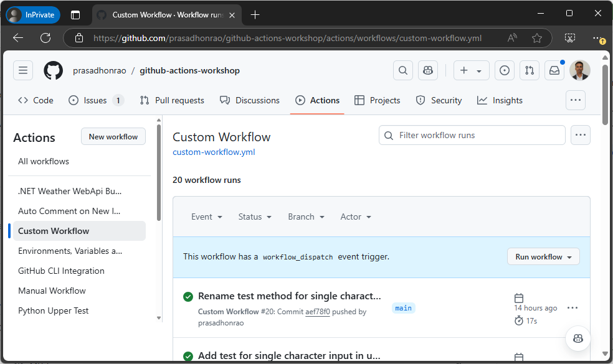The width and height of the screenshot is (613, 364).
Task: Open Copilot chat icon in header
Action: (428, 70)
